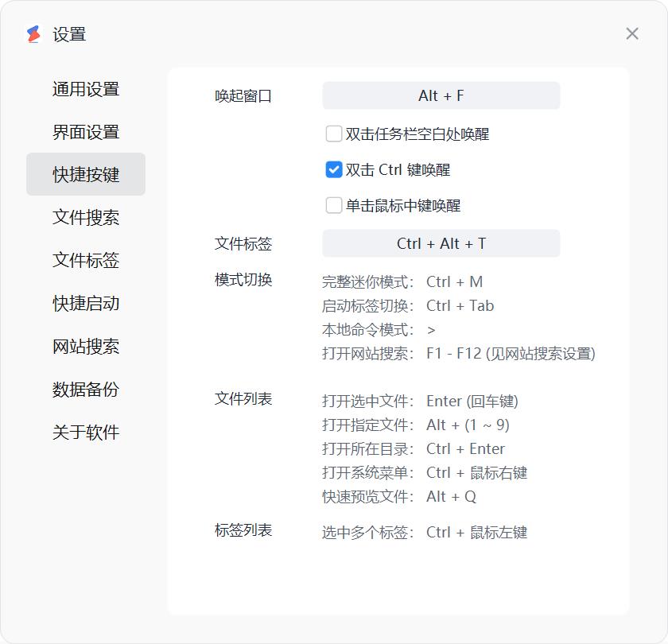Image resolution: width=668 pixels, height=644 pixels.
Task: Uncheck the 双击 Ctrl 键唤醒 option
Action: coord(333,169)
